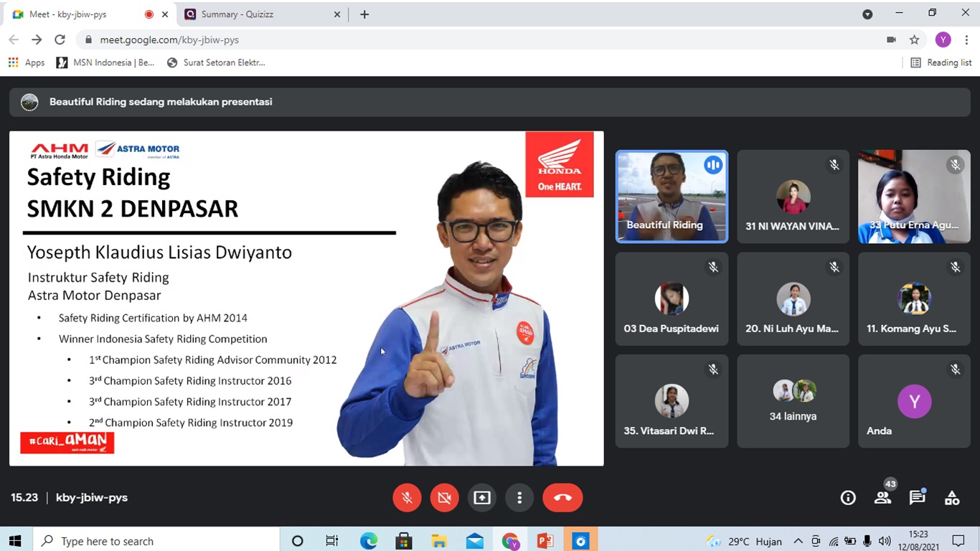
Task: Open the taskbar clock showing 15:23
Action: [x=918, y=541]
